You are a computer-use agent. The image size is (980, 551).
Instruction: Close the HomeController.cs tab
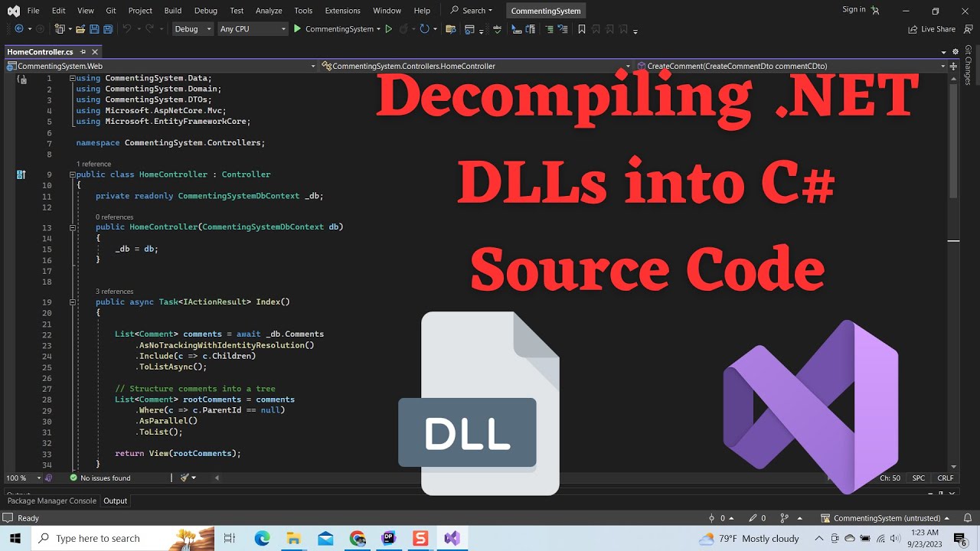pos(95,52)
